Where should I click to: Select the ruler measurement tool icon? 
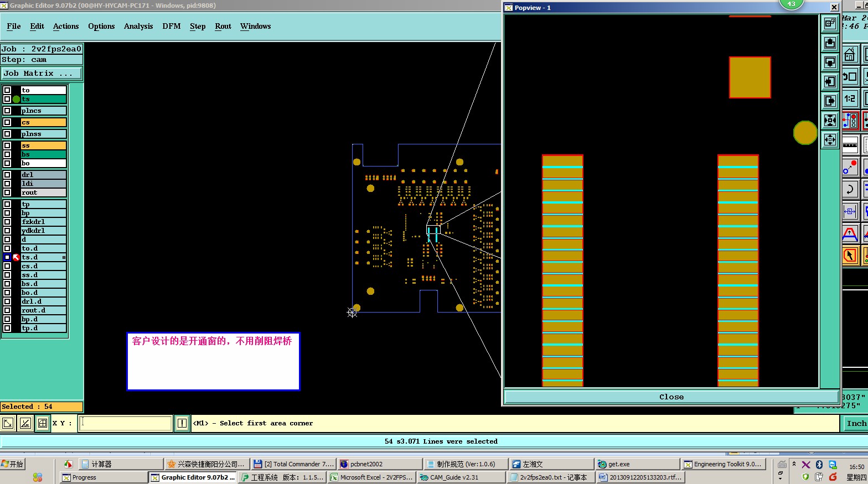(x=850, y=144)
